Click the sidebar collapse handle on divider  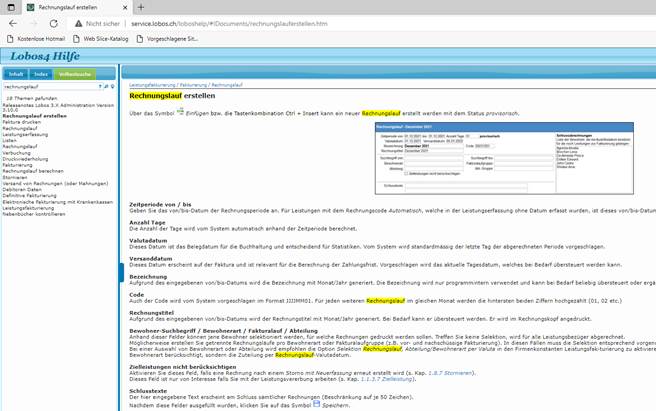click(x=121, y=272)
